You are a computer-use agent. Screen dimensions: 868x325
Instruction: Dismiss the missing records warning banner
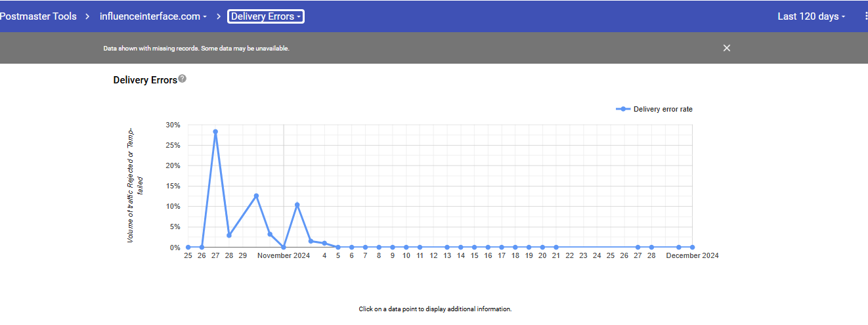[x=726, y=48]
